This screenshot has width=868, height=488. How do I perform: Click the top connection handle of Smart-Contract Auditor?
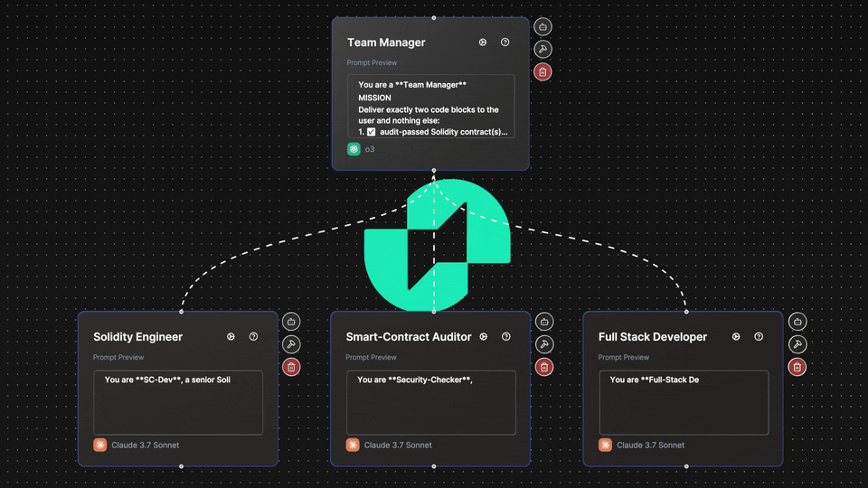point(434,312)
